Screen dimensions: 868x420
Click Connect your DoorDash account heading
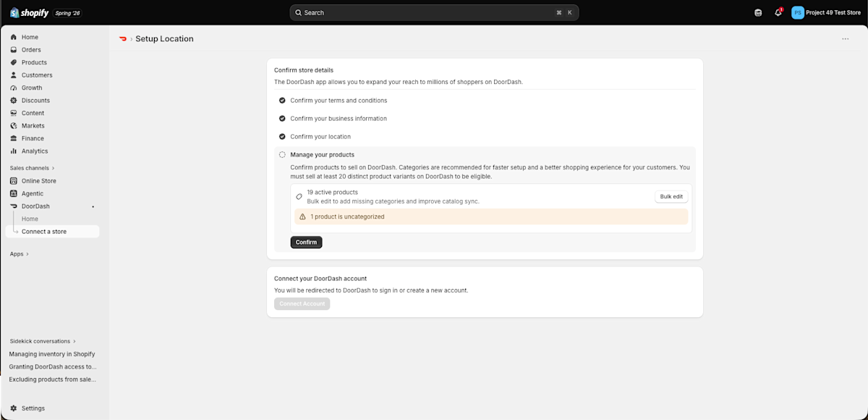320,278
